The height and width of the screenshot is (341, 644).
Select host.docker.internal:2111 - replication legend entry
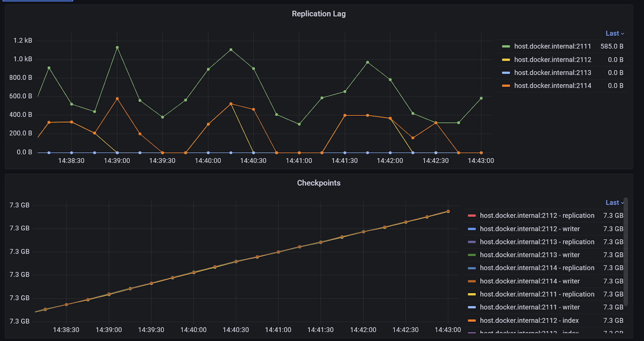click(x=537, y=294)
